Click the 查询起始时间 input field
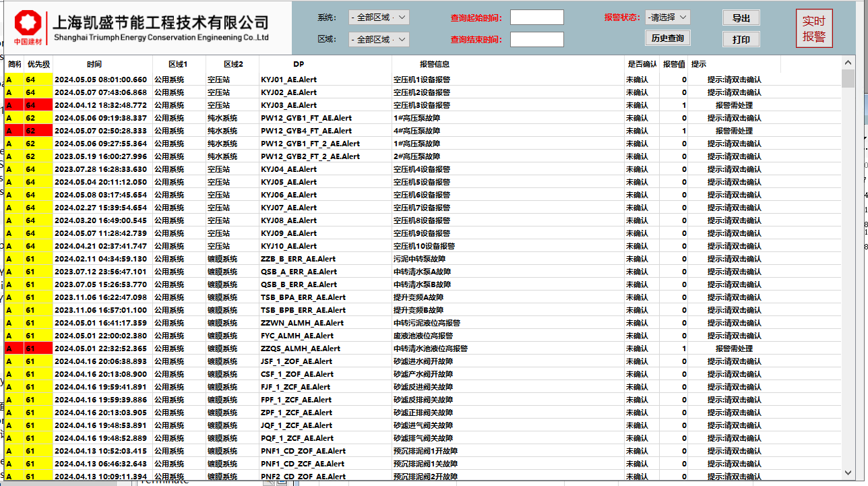The width and height of the screenshot is (868, 486). tap(536, 18)
